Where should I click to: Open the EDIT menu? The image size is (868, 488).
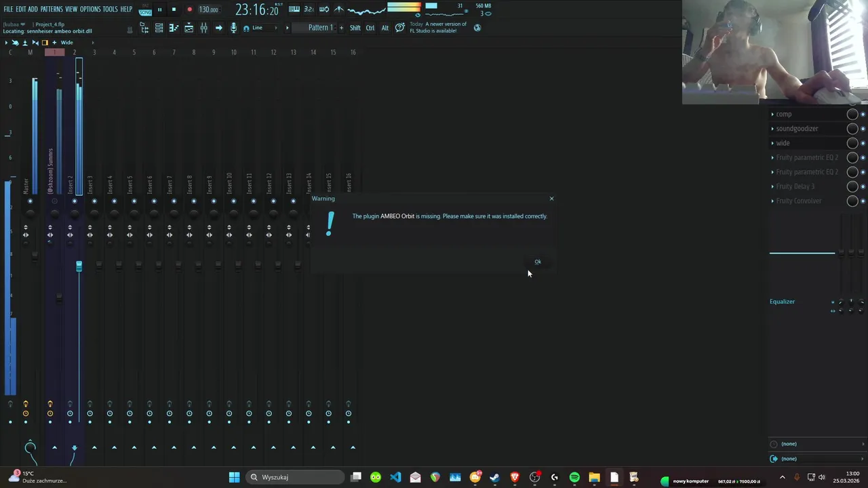point(20,9)
